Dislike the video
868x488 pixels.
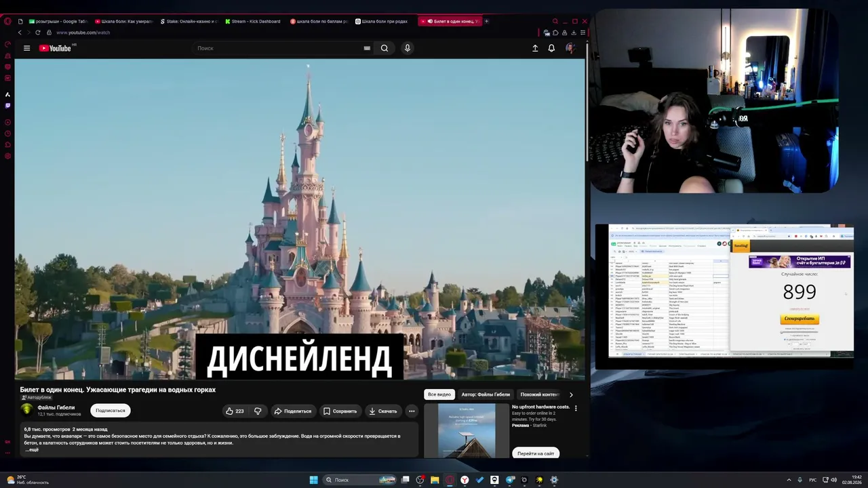coord(258,411)
